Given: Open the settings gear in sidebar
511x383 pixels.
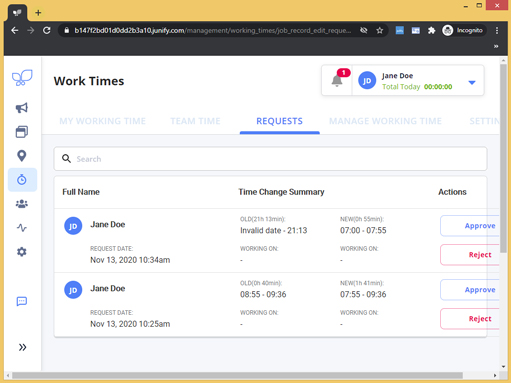Looking at the screenshot, I should 22,252.
